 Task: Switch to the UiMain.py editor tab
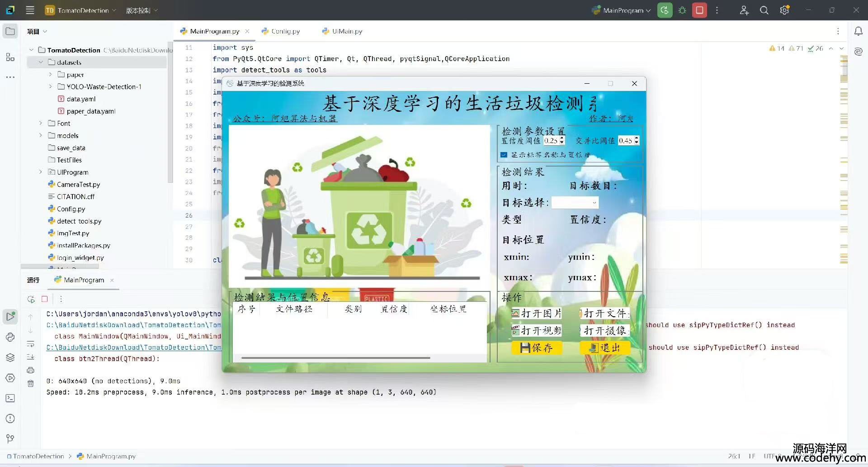[x=342, y=31]
